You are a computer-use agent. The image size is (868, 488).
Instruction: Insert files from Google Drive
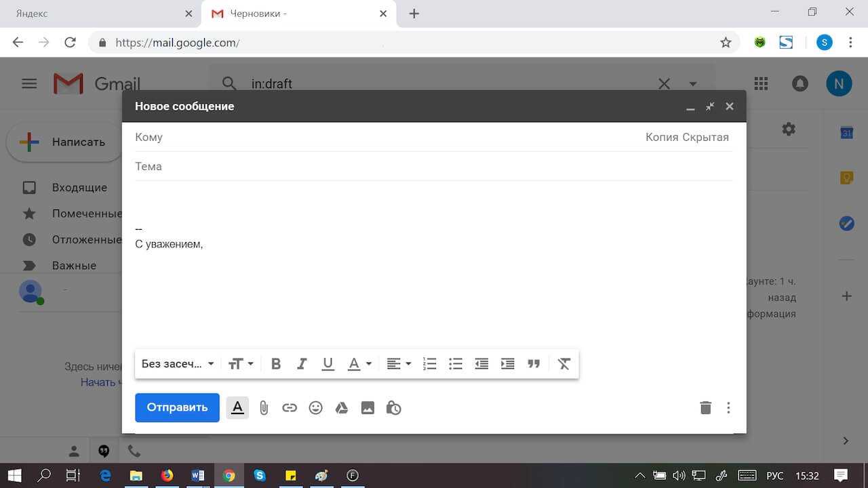[x=342, y=408]
